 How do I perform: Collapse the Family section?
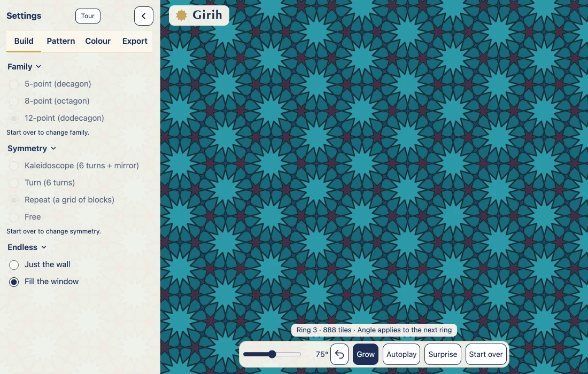[x=25, y=67]
